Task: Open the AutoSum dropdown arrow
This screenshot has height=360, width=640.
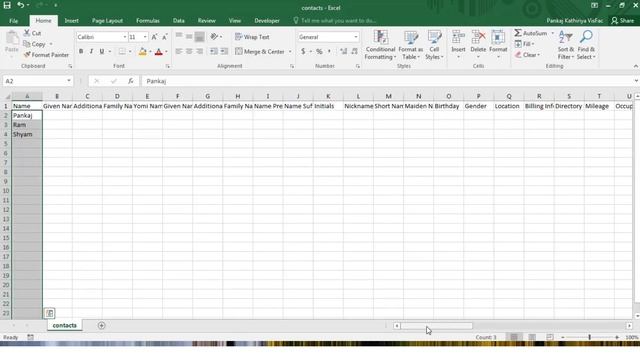Action: pyautogui.click(x=553, y=33)
